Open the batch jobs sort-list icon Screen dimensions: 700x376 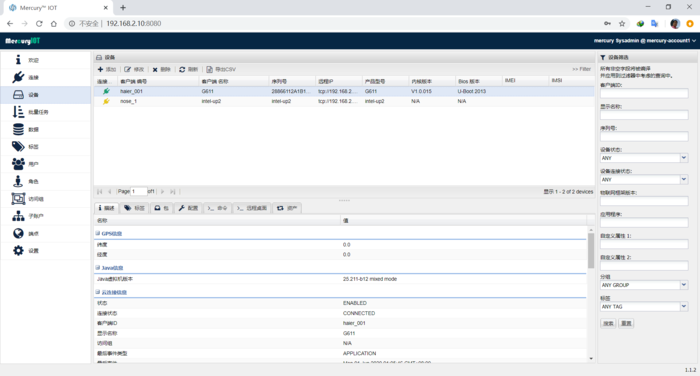point(18,112)
